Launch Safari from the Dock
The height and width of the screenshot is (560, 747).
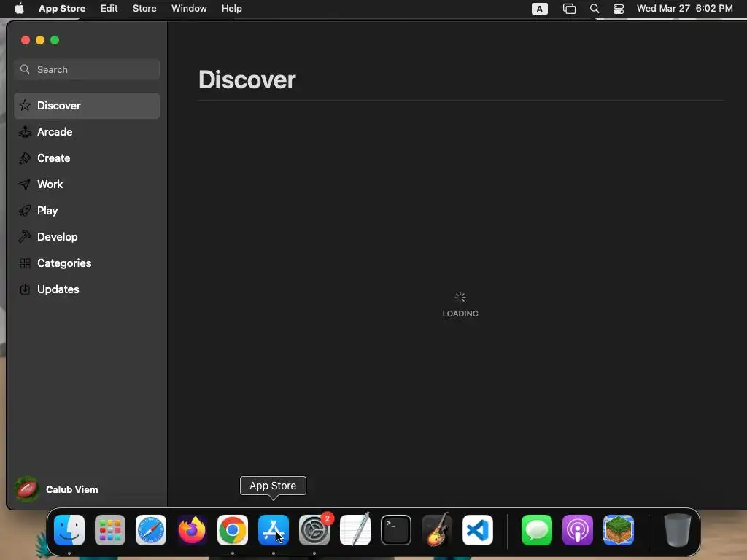click(x=151, y=530)
